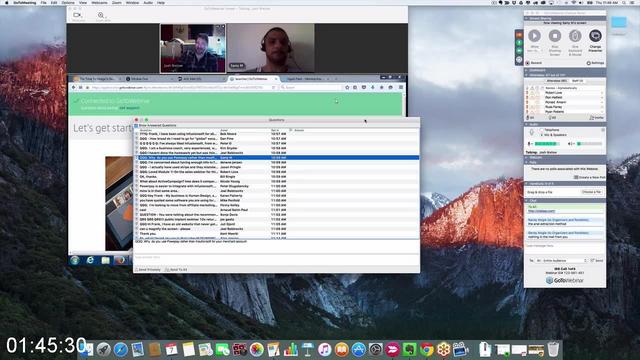Open the Options menu in the menu bar
Screen dimensions: 640x360
[68, 2]
